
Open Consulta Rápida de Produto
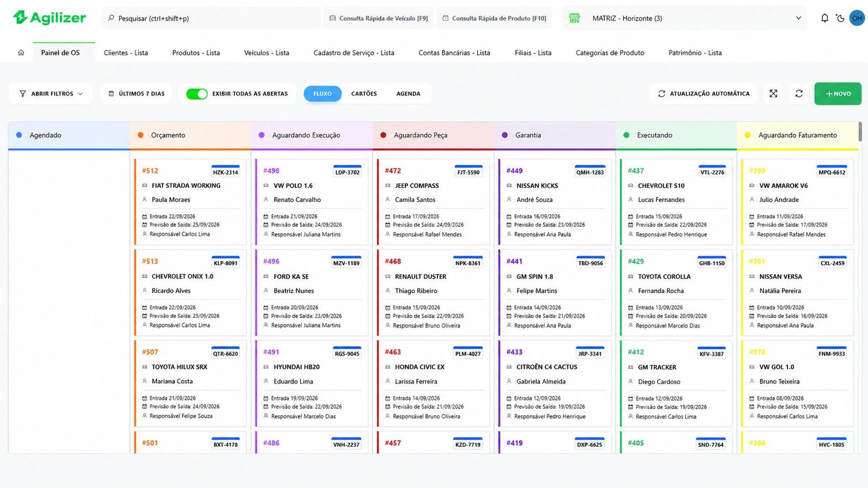[494, 18]
